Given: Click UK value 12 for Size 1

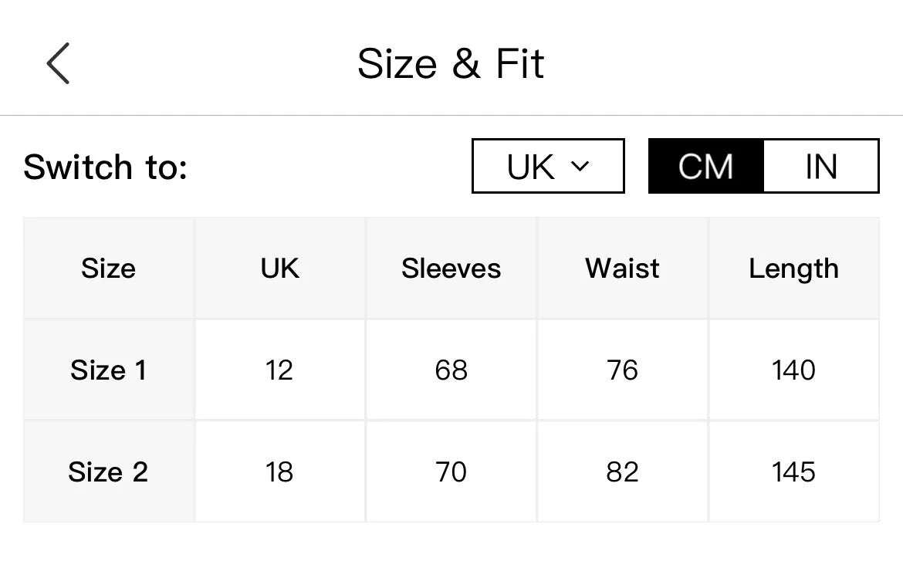Looking at the screenshot, I should coord(279,370).
